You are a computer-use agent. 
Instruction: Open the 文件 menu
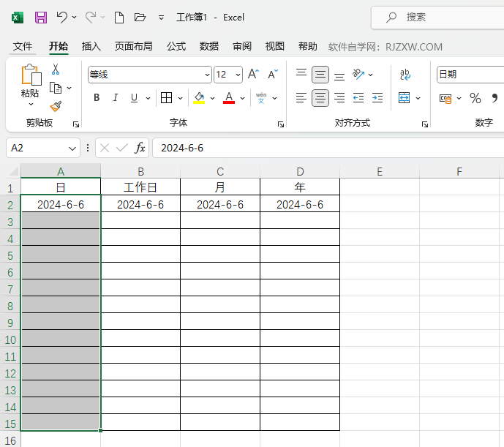(x=23, y=46)
